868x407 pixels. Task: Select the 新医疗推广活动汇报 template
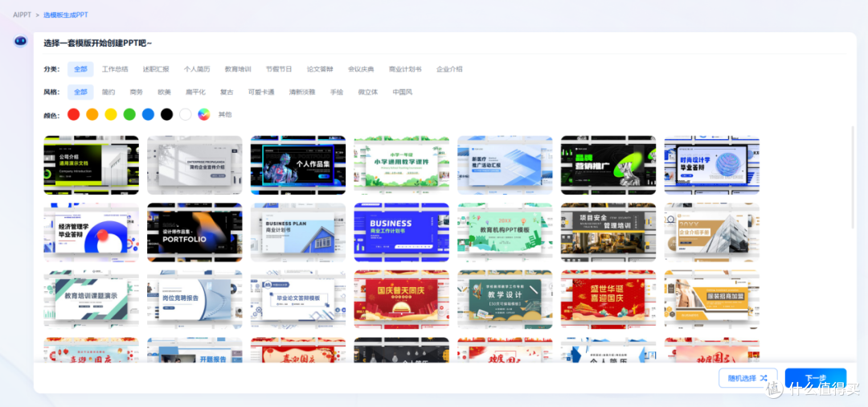(505, 165)
